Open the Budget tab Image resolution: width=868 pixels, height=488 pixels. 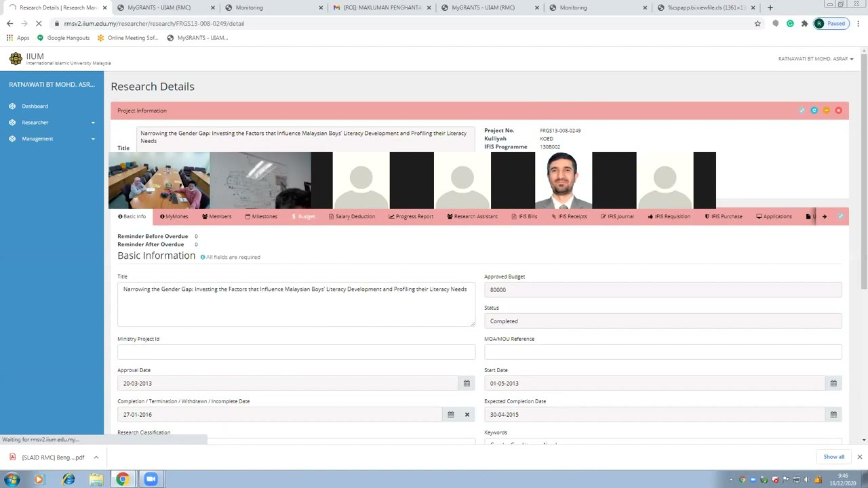(303, 217)
